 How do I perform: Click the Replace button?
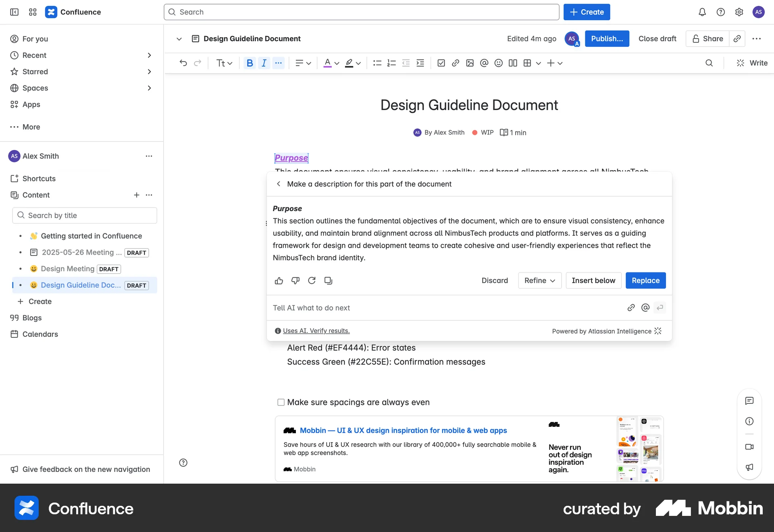point(645,280)
